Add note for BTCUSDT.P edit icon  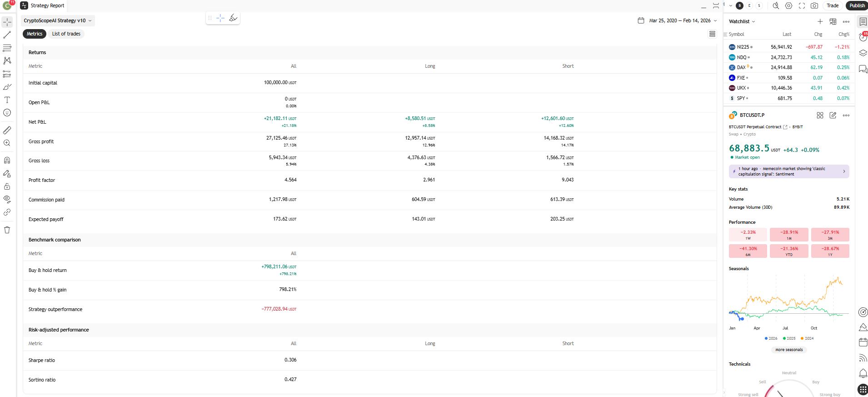833,116
